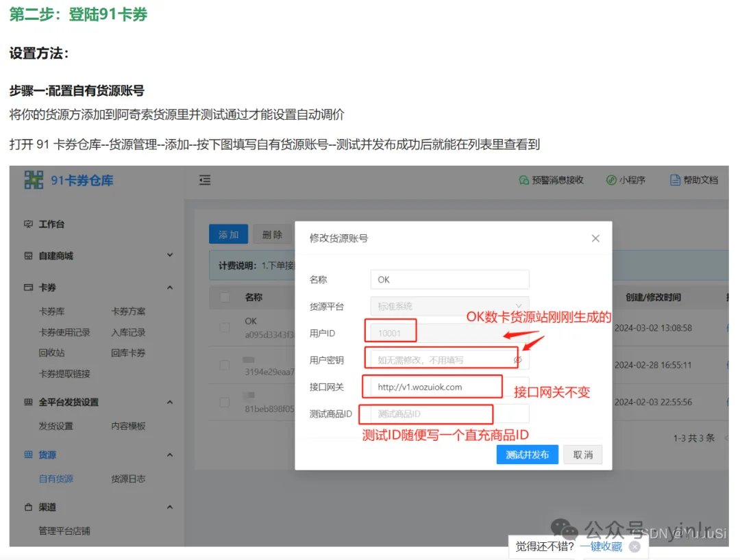Collapse the 卡券 menu chevron
Screen dimensions: 740x560
pos(170,288)
